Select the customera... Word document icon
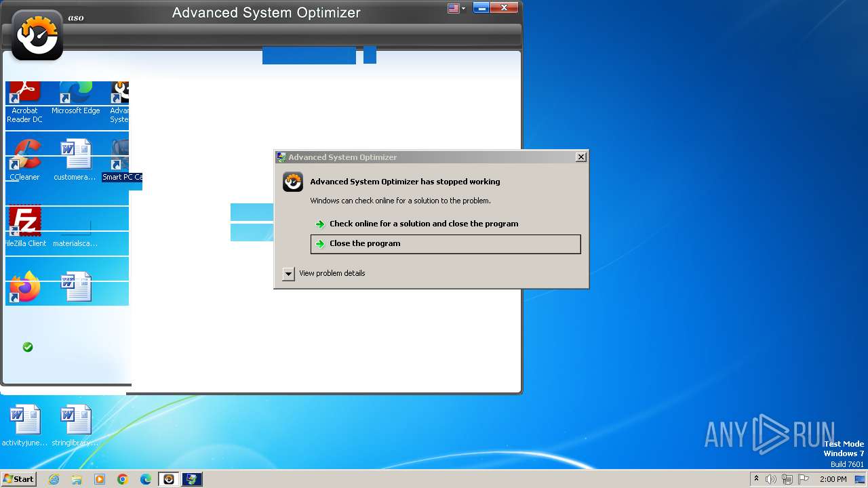The image size is (868, 488). (75, 160)
